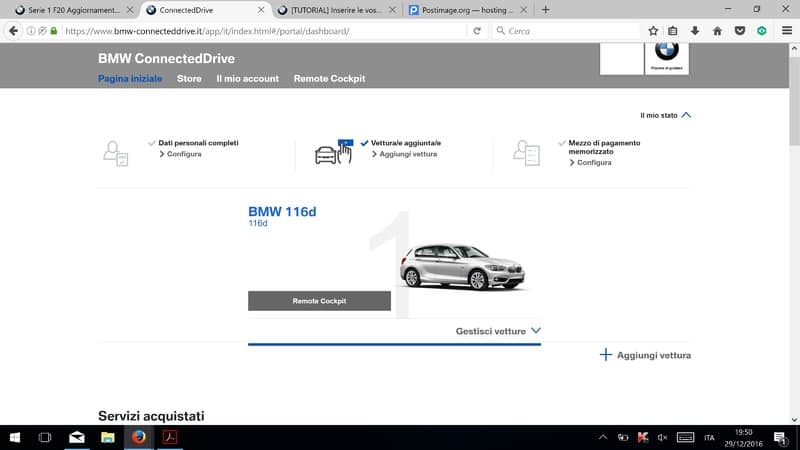Click the green extension icon in toolbar

[x=762, y=31]
